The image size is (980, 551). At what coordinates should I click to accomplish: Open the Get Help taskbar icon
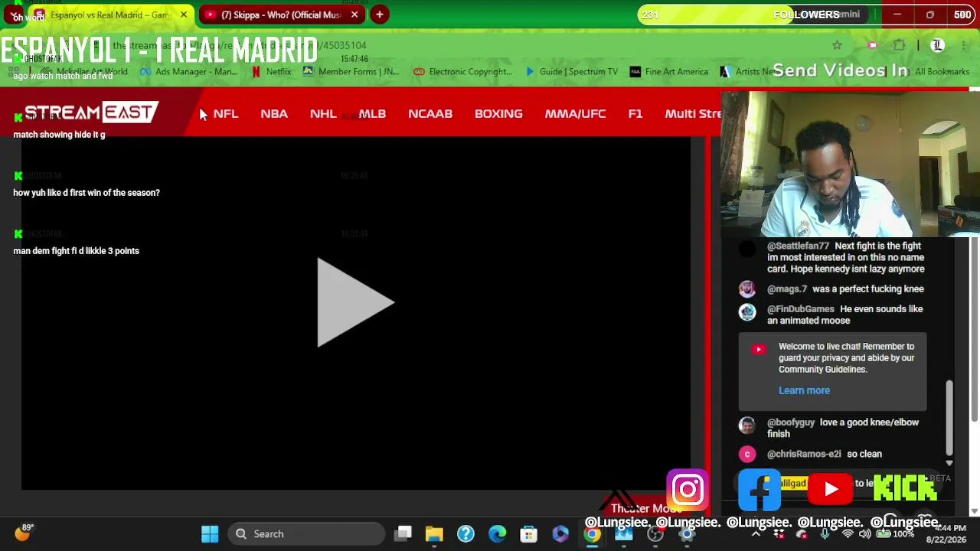[x=465, y=533]
